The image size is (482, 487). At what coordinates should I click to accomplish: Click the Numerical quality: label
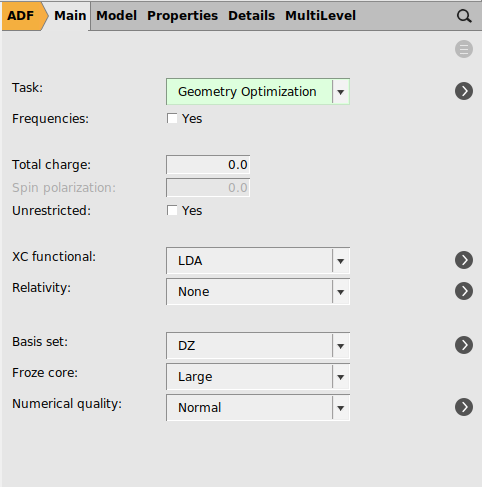pyautogui.click(x=67, y=404)
